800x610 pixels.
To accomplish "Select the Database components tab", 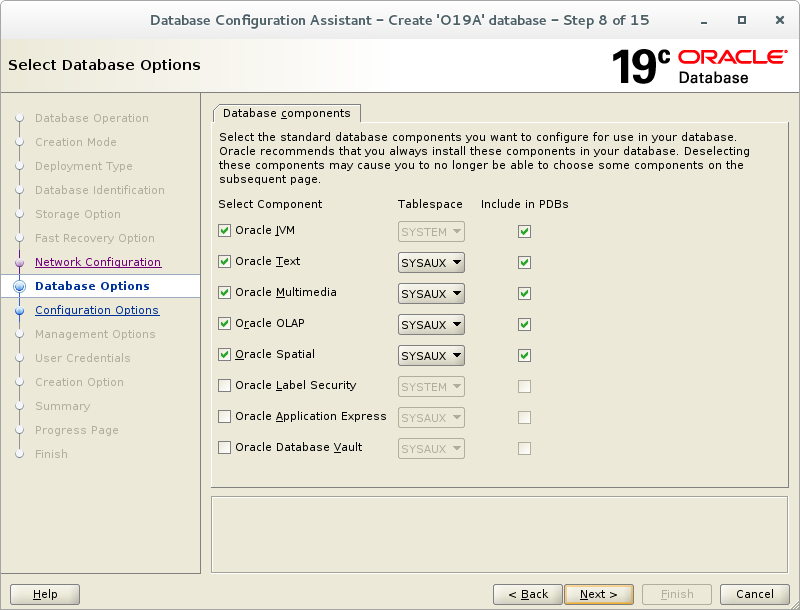I will [x=287, y=113].
